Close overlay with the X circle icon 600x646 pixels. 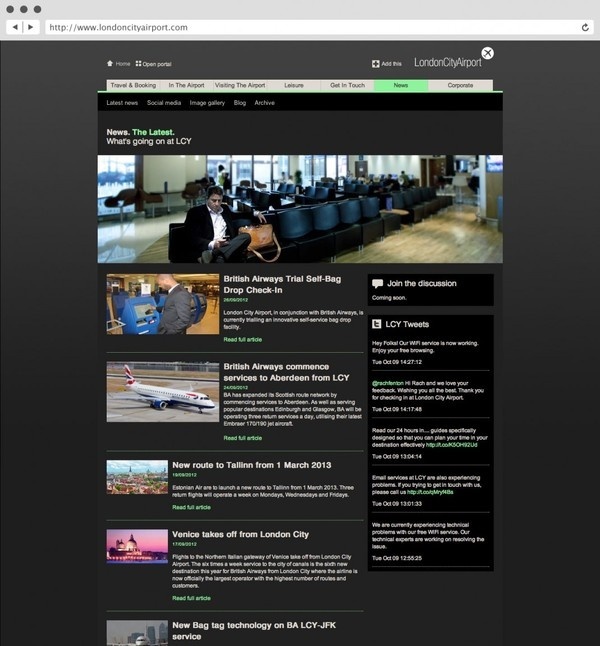(488, 53)
